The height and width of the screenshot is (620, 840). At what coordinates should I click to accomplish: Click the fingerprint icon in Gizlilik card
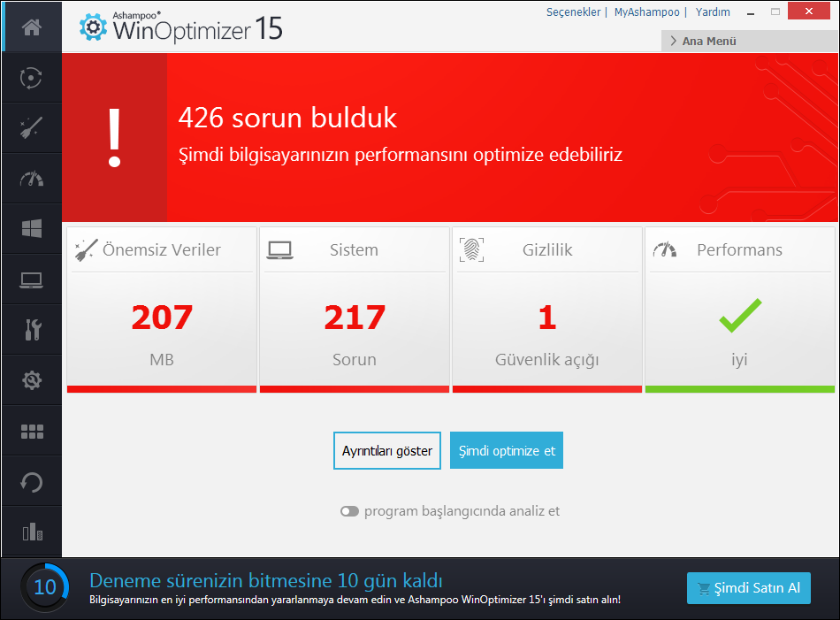point(471,249)
